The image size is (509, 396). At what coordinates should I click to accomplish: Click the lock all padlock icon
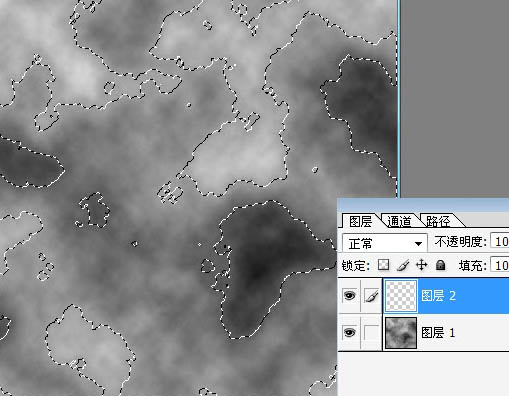441,265
